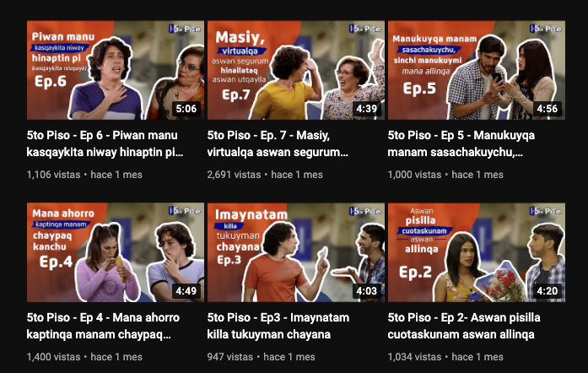Click the 4:56 duration badge on Ep.5
Screen dimensions: 588x373
(x=548, y=109)
